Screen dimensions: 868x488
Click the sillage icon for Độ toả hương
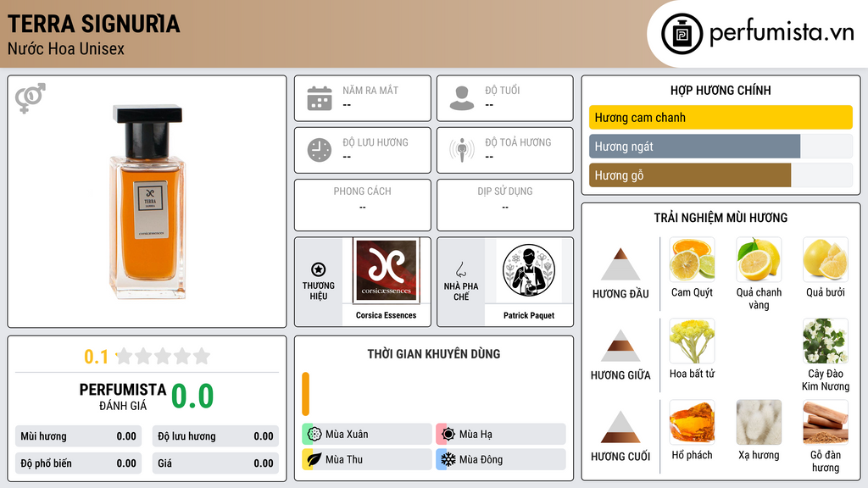[x=462, y=150]
